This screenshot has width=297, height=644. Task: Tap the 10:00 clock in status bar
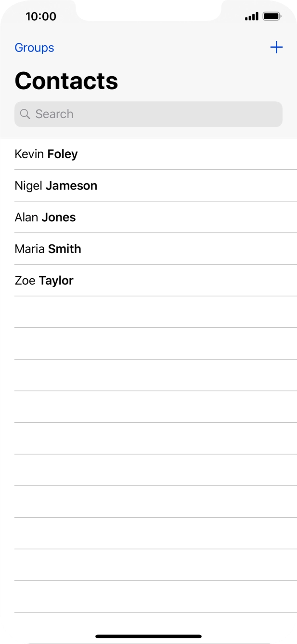(x=40, y=16)
